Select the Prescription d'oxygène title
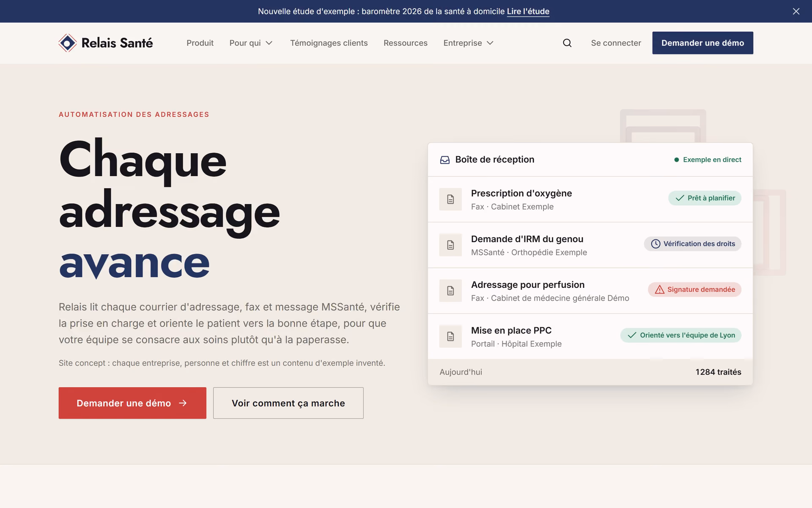Viewport: 812px width, 508px height. click(521, 193)
